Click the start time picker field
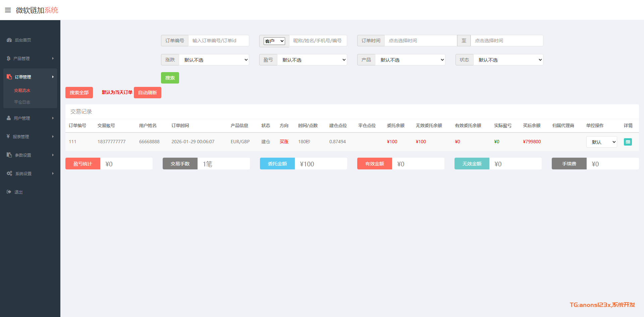The width and height of the screenshot is (644, 317). click(421, 41)
